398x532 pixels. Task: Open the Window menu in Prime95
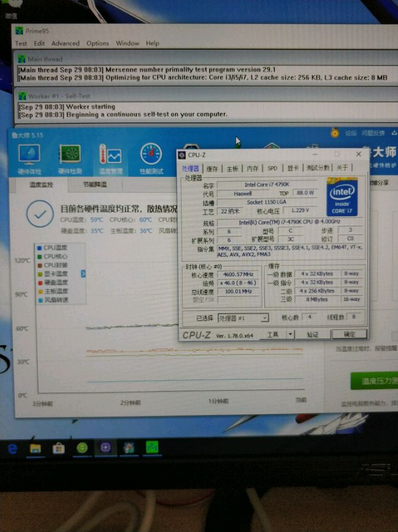[x=127, y=43]
